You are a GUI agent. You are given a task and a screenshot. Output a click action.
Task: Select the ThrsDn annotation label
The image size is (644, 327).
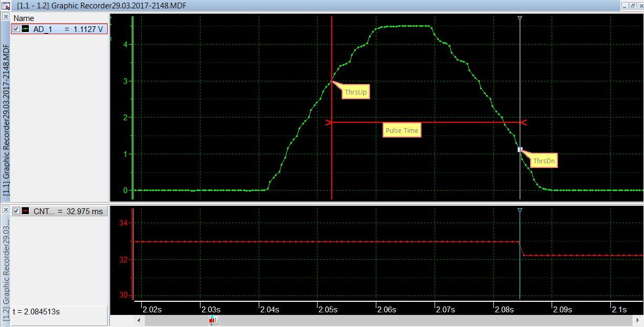point(543,161)
